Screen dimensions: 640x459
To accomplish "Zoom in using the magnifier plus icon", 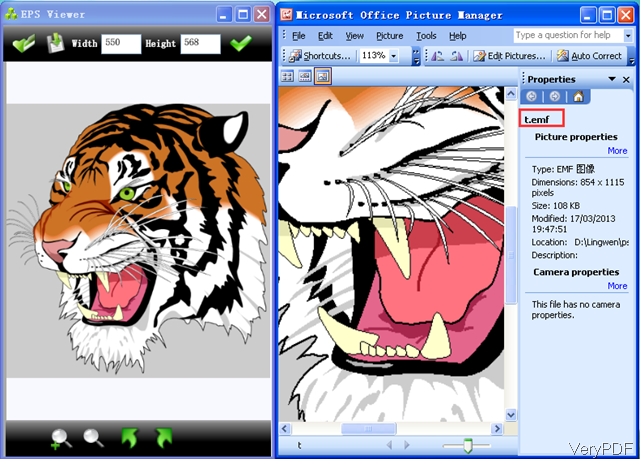I will pos(62,437).
